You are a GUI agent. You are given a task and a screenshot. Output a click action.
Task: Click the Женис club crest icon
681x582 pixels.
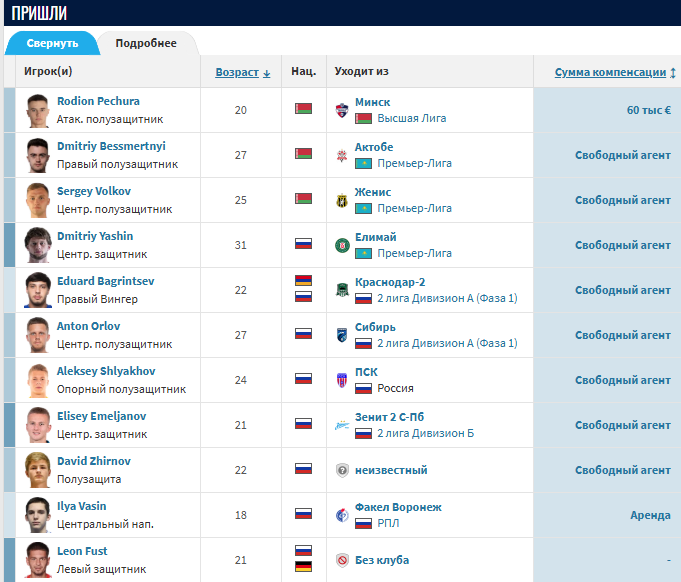click(342, 200)
